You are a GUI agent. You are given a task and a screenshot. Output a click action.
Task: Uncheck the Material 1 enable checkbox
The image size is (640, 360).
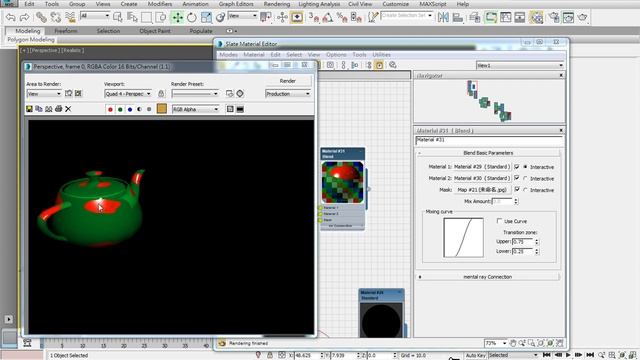click(x=517, y=167)
